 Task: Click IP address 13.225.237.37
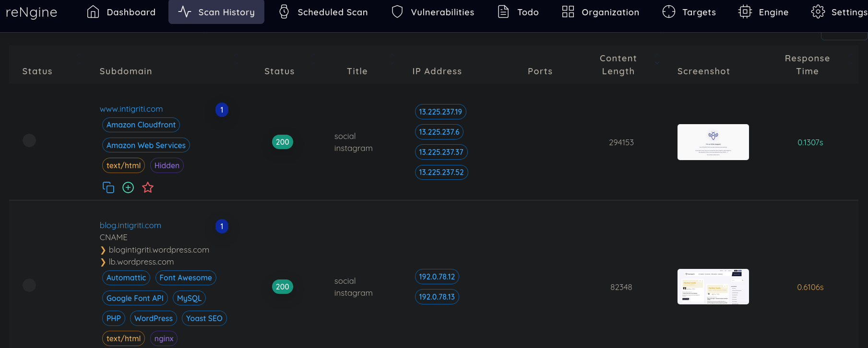coord(441,152)
